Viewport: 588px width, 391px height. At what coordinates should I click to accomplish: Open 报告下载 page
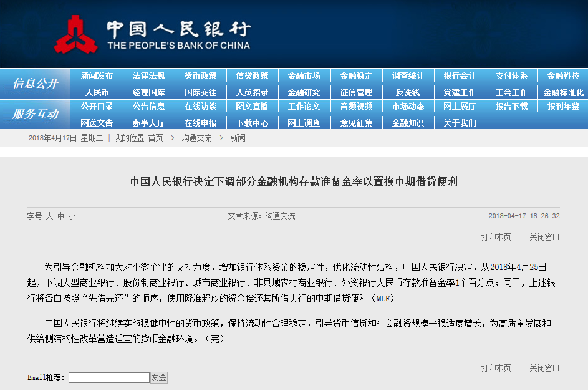[x=511, y=107]
